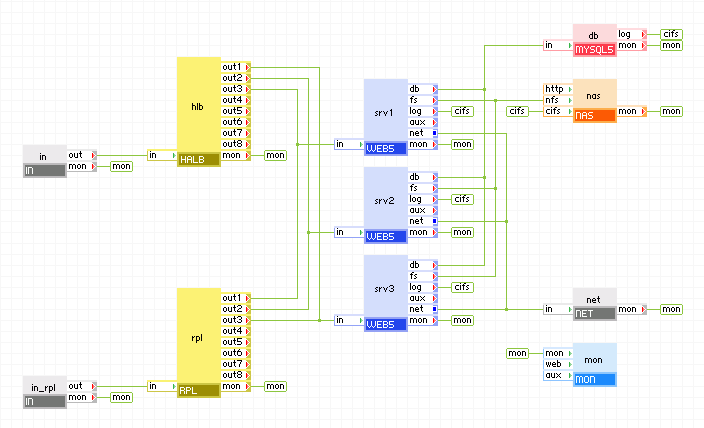Click the http terminal on nas
This screenshot has width=704, height=428.
(553, 89)
